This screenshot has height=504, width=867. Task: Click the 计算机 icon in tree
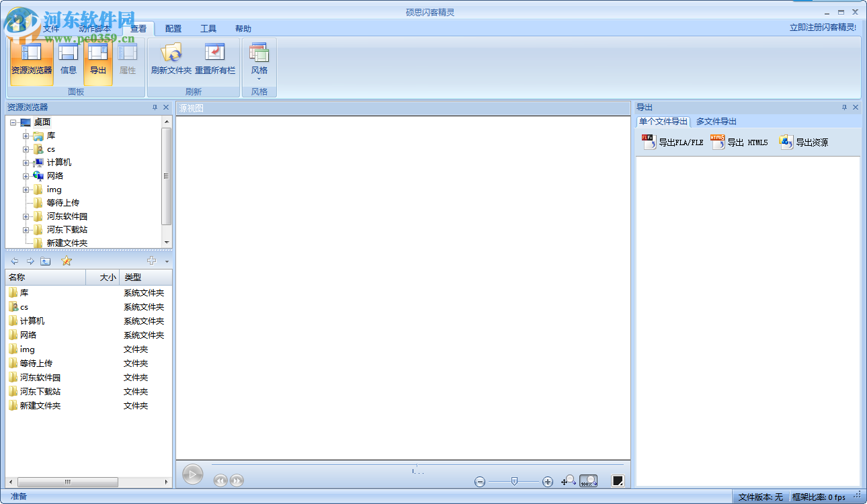38,163
